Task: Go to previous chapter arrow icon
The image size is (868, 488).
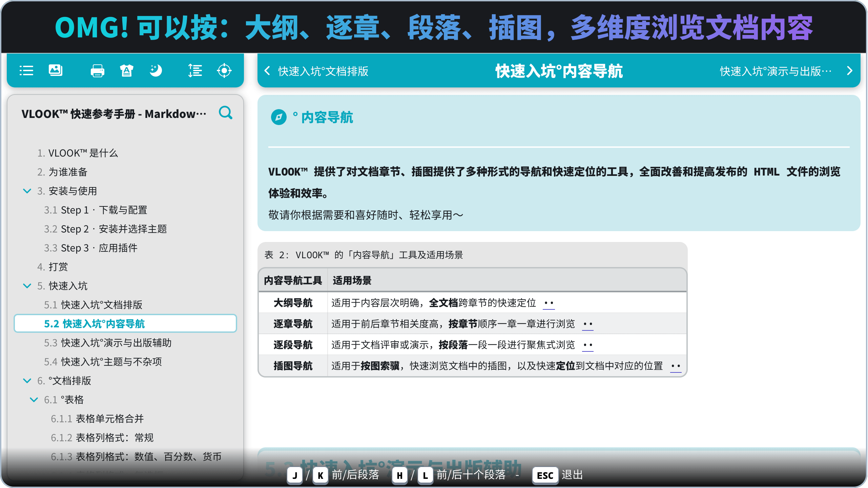Action: point(267,71)
